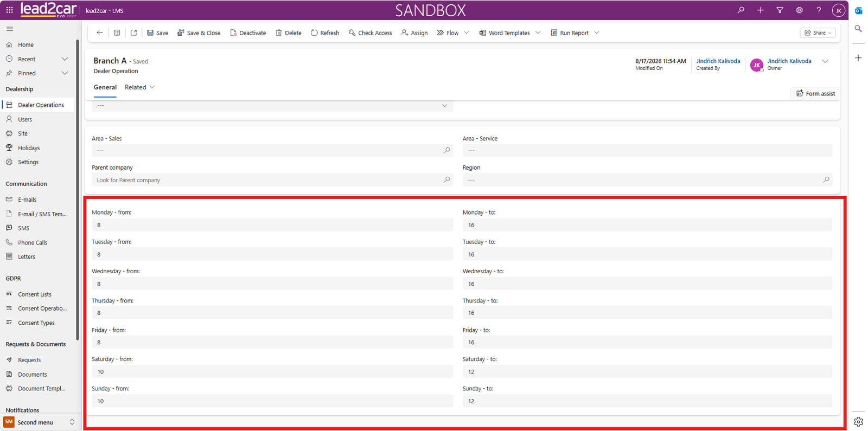Click the Outlook icon in side panel
The width and height of the screenshot is (868, 431).
click(x=858, y=10)
